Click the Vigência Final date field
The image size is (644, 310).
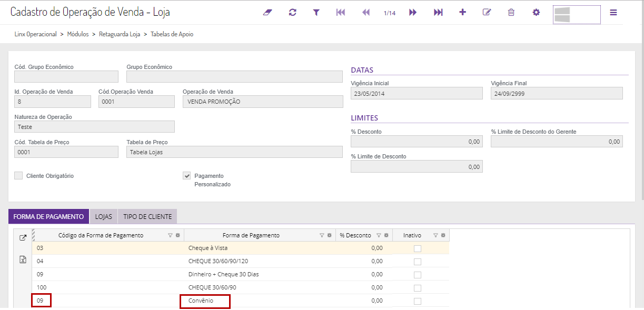[557, 93]
